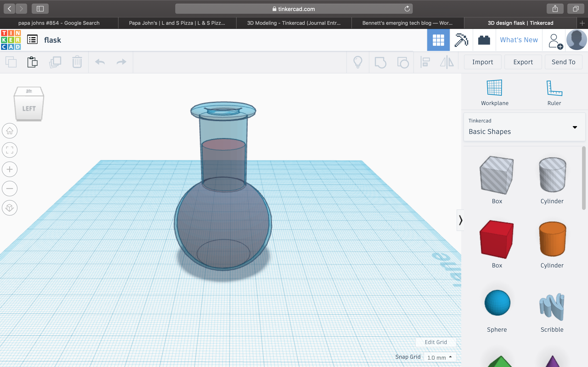
Task: Open the Blocks mode pickaxe icon
Action: (x=461, y=40)
